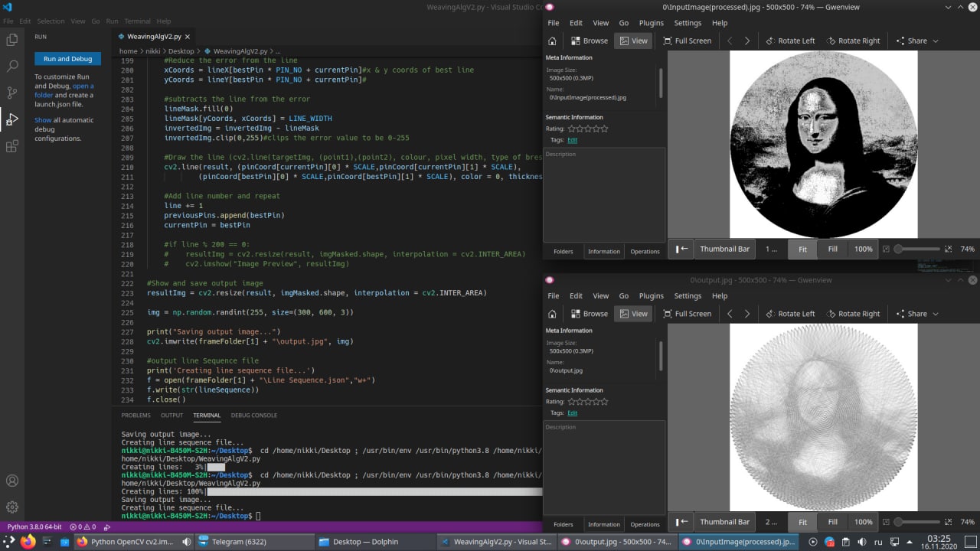The width and height of the screenshot is (980, 551).
Task: Set 100% zoom in output.jpg window
Action: click(x=863, y=522)
